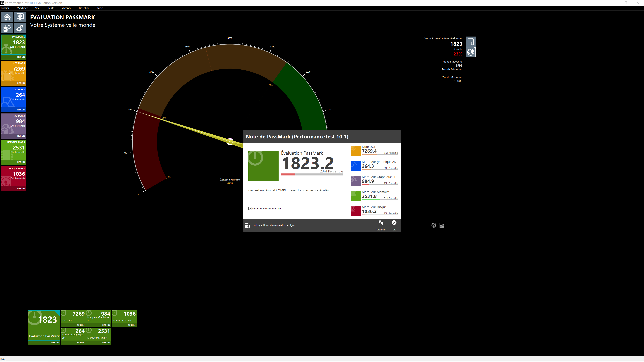Click the save results document icon
The height and width of the screenshot is (362, 644).
[x=470, y=41]
